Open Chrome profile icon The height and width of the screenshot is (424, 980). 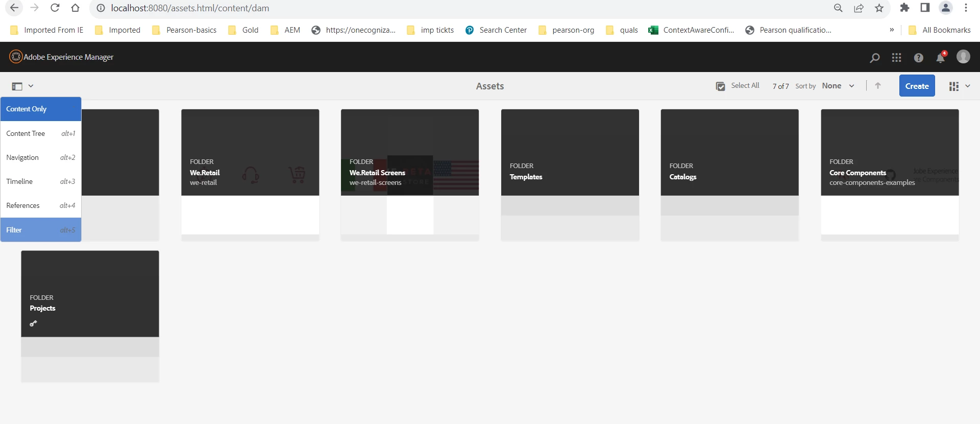tap(946, 8)
